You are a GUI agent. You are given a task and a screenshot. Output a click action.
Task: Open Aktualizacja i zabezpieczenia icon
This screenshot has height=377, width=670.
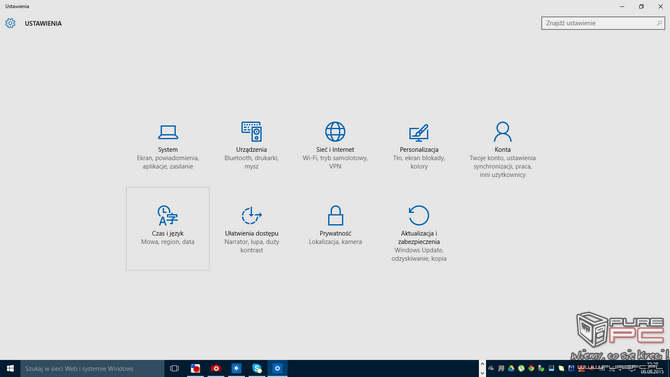(x=419, y=215)
